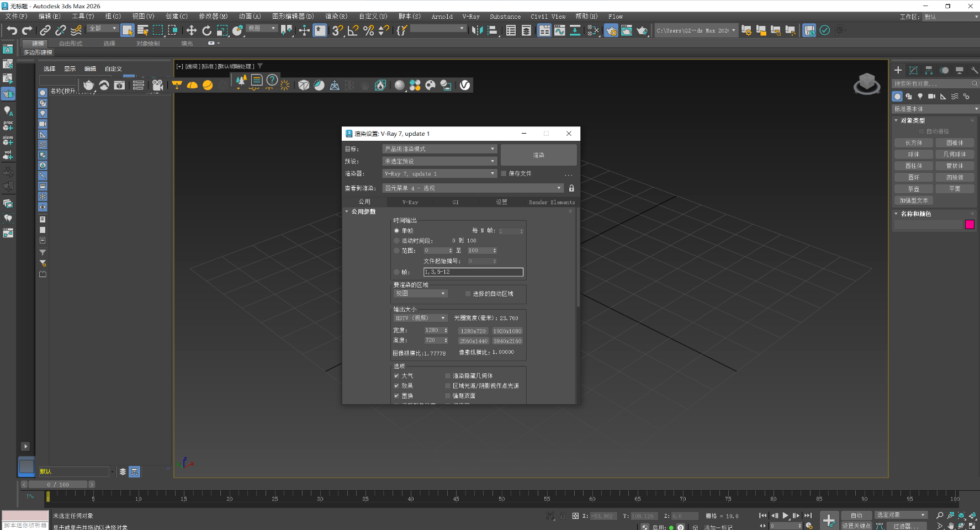Open the 渲染(R) menu

[x=336, y=17]
